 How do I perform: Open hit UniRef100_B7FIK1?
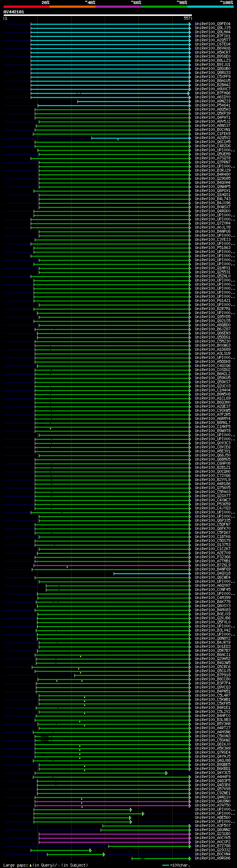tap(213, 36)
